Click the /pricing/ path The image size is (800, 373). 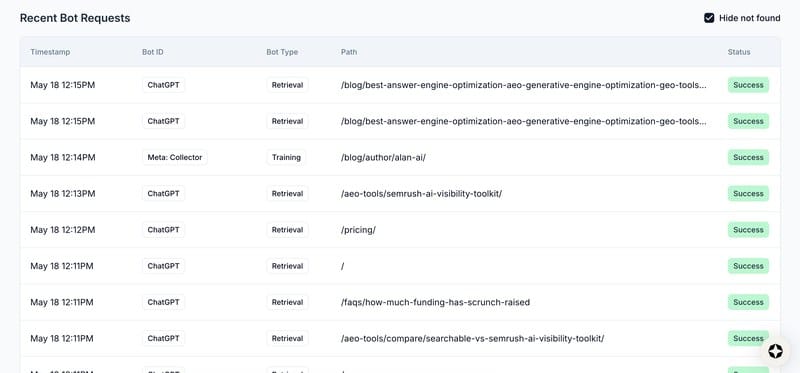(x=358, y=230)
